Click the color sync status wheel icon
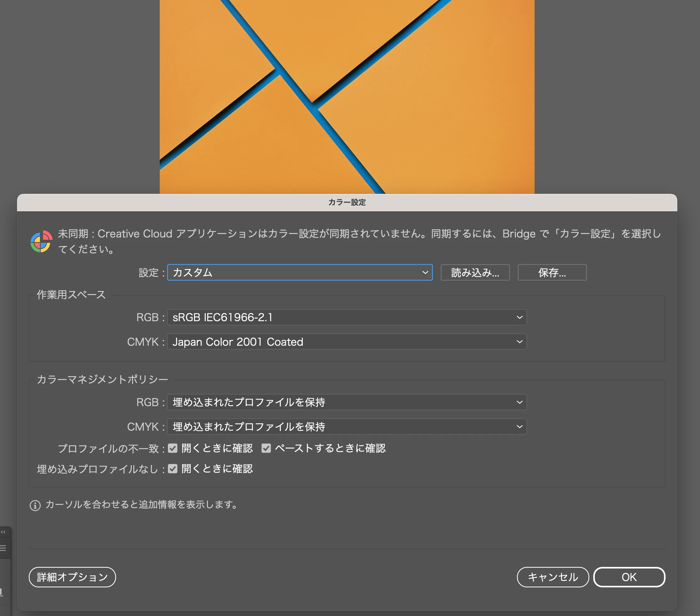Viewport: 700px width, 616px height. click(41, 242)
